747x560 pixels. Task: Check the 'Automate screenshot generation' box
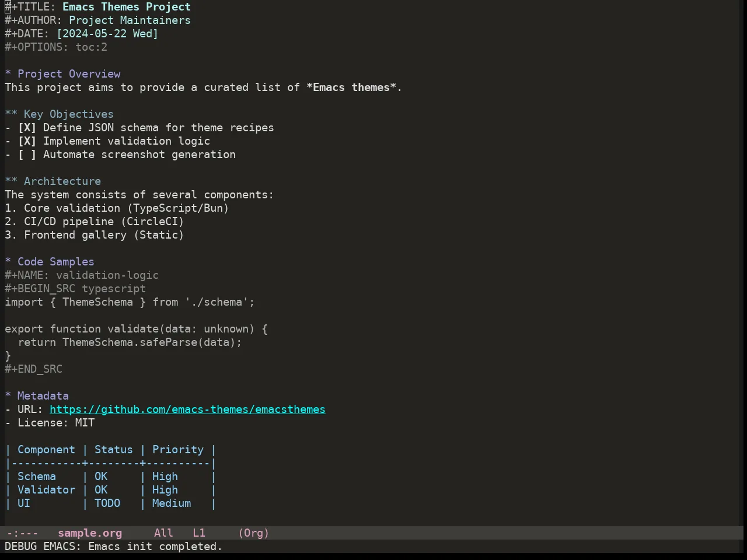click(x=27, y=155)
